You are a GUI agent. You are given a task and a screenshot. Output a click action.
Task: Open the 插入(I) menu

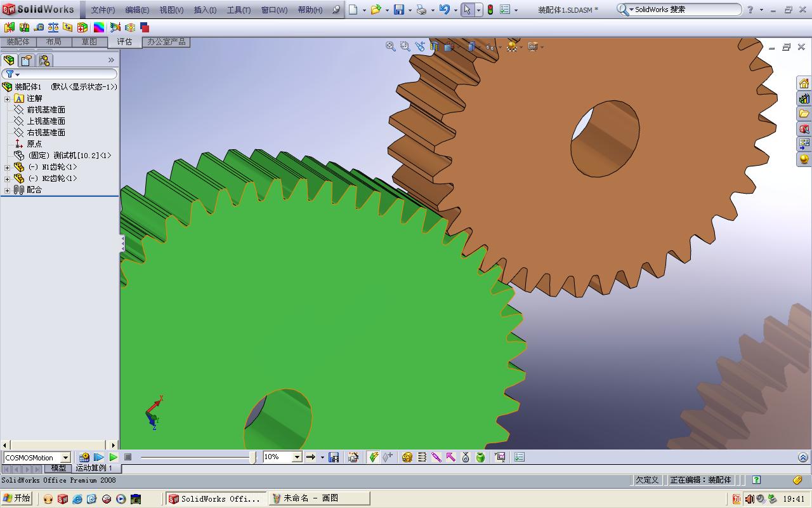[205, 10]
